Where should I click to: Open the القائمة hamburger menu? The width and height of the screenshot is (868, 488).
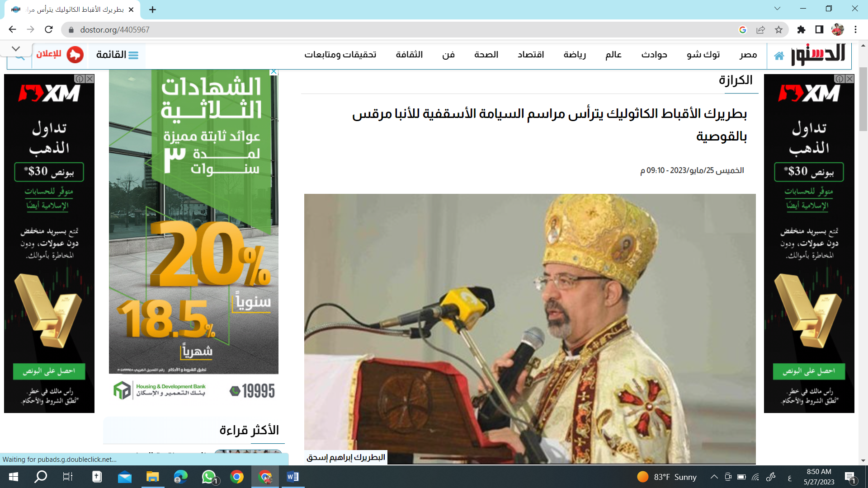pyautogui.click(x=118, y=55)
